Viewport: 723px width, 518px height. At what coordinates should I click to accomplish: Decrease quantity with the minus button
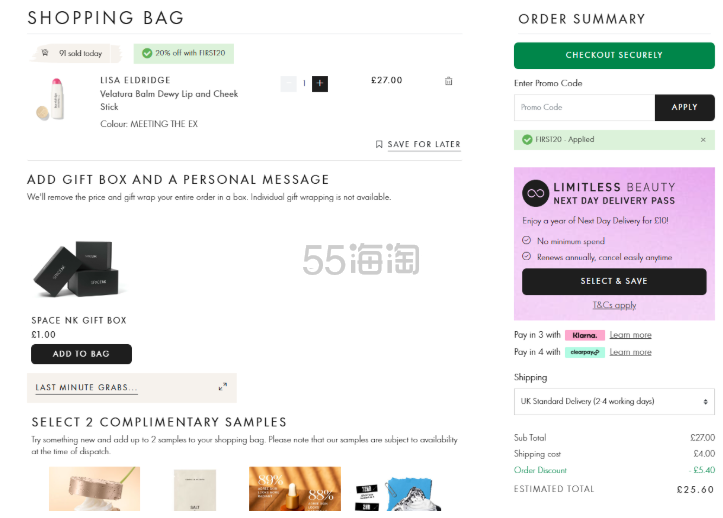pos(289,83)
